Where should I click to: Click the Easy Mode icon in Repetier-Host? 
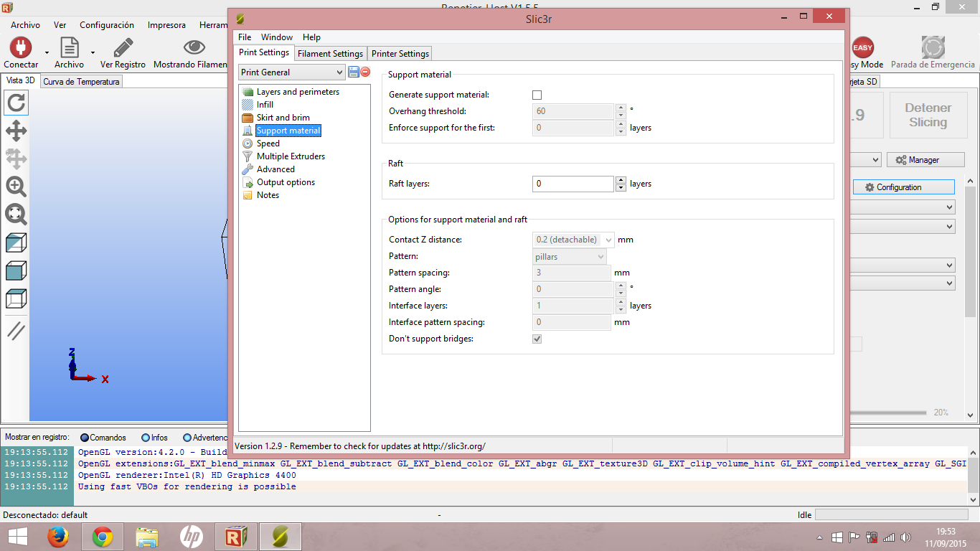point(862,48)
